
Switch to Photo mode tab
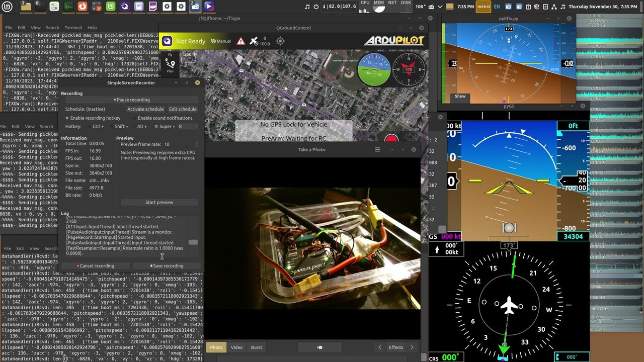[x=216, y=347]
